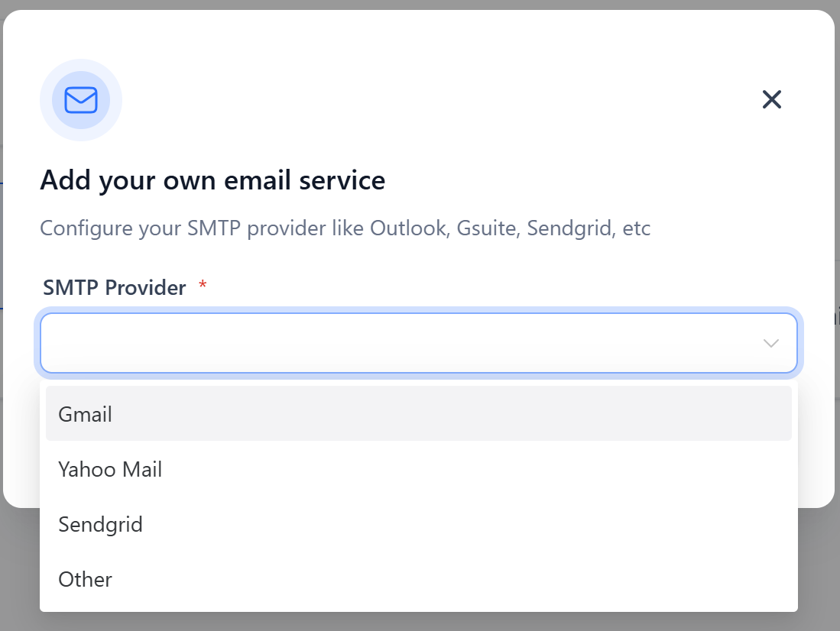Click "etc" at the description's end

(636, 228)
